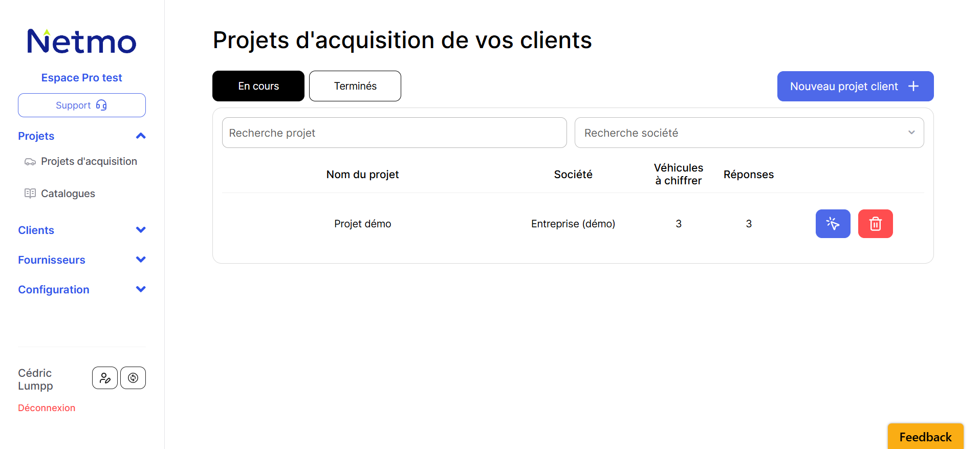Click the Projet démo name cell
Screen dimensions: 980x449
coord(362,224)
